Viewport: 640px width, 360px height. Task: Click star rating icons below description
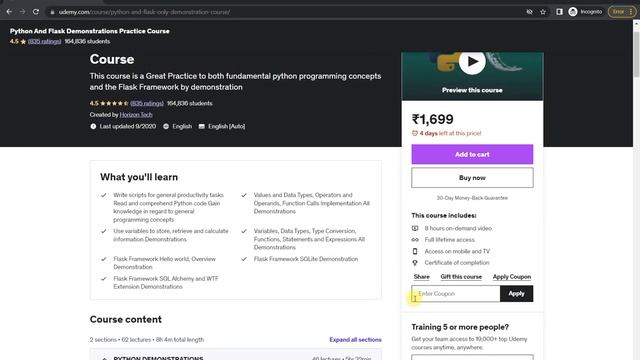coord(114,103)
